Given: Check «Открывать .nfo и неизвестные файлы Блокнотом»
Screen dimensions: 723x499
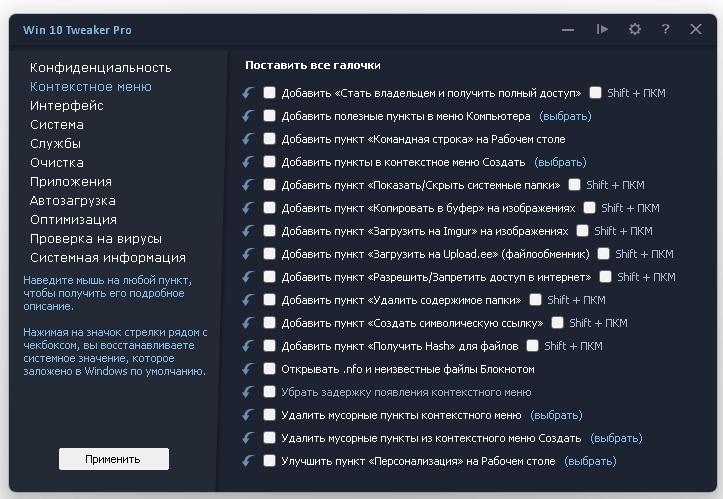Looking at the screenshot, I should (x=269, y=369).
